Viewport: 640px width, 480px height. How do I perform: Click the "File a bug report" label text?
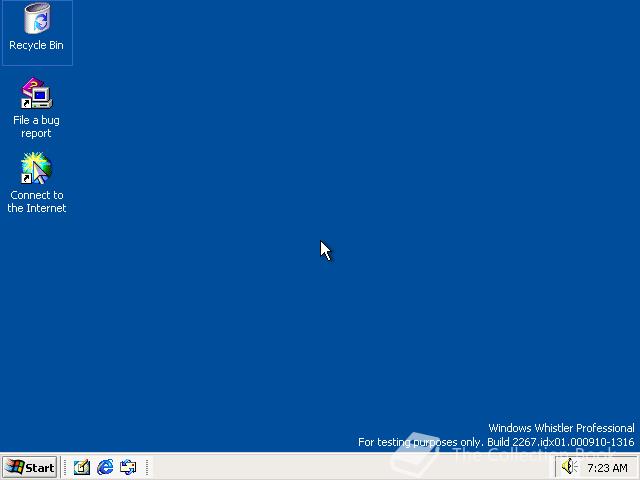[36, 127]
